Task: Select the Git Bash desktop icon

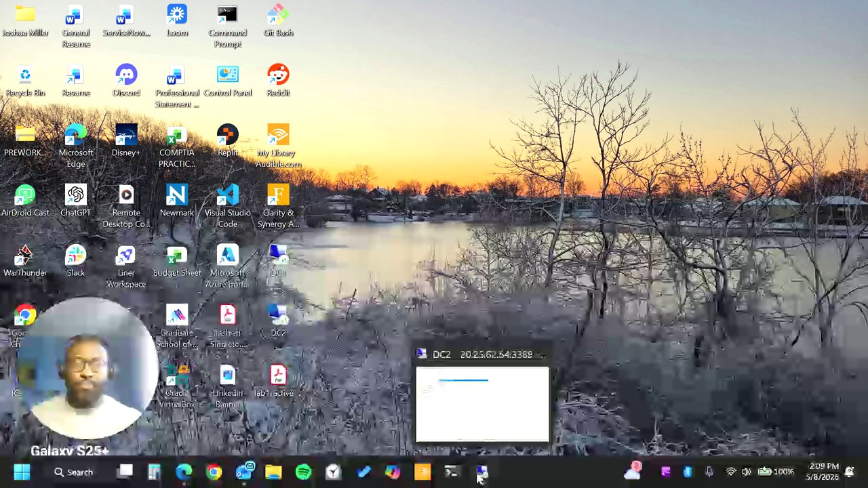Action: (278, 21)
